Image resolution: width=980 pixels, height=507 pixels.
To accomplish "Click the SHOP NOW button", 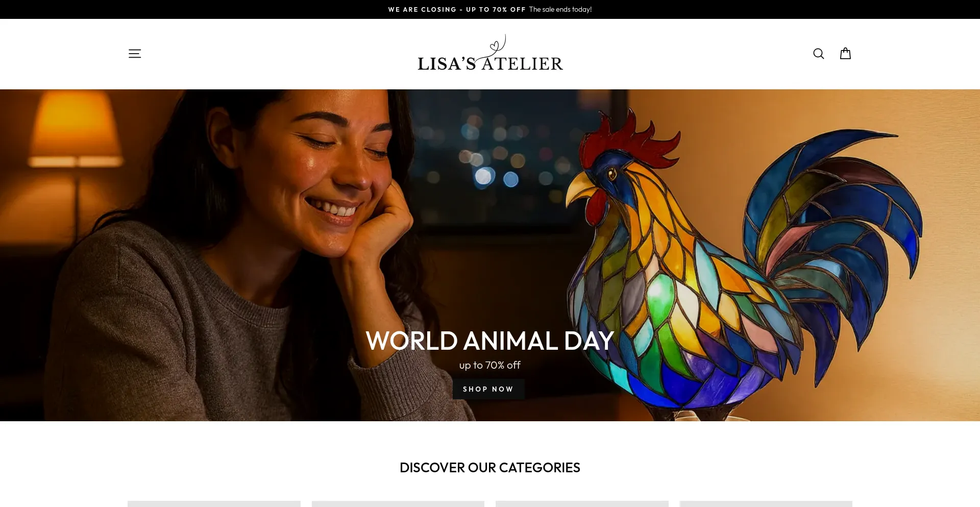I will (x=488, y=389).
